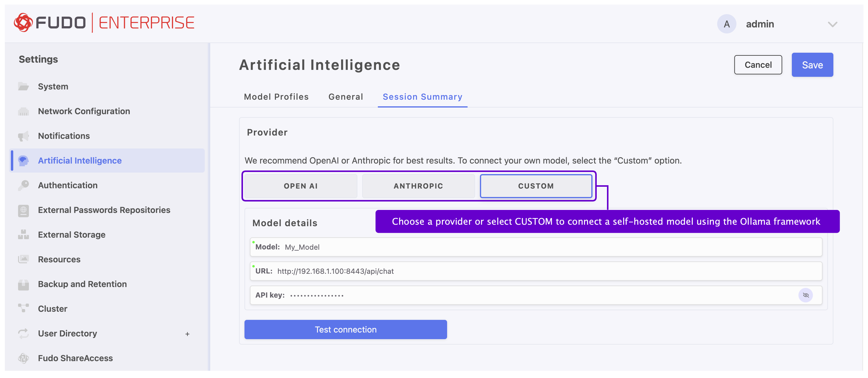This screenshot has width=868, height=378.
Task: Open the Session Summary tab
Action: (422, 97)
